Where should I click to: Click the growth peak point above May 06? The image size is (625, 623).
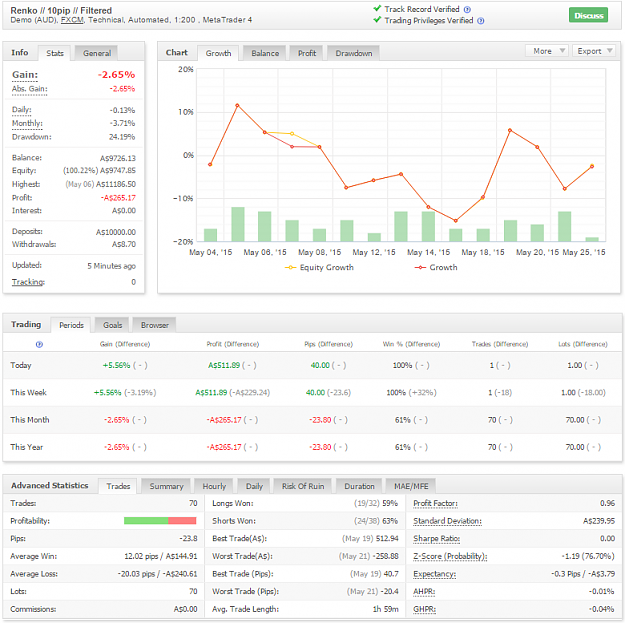click(x=237, y=105)
